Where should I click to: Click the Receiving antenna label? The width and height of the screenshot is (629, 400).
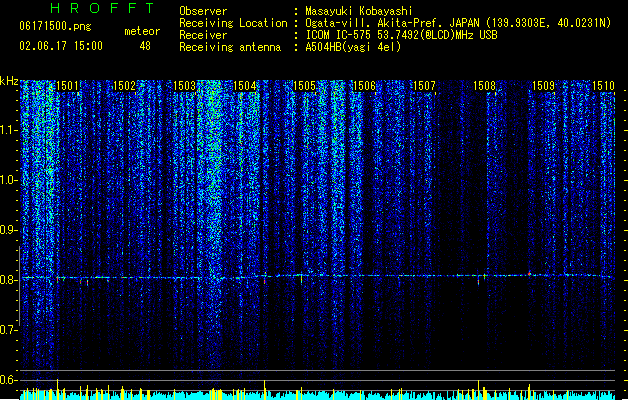point(230,47)
